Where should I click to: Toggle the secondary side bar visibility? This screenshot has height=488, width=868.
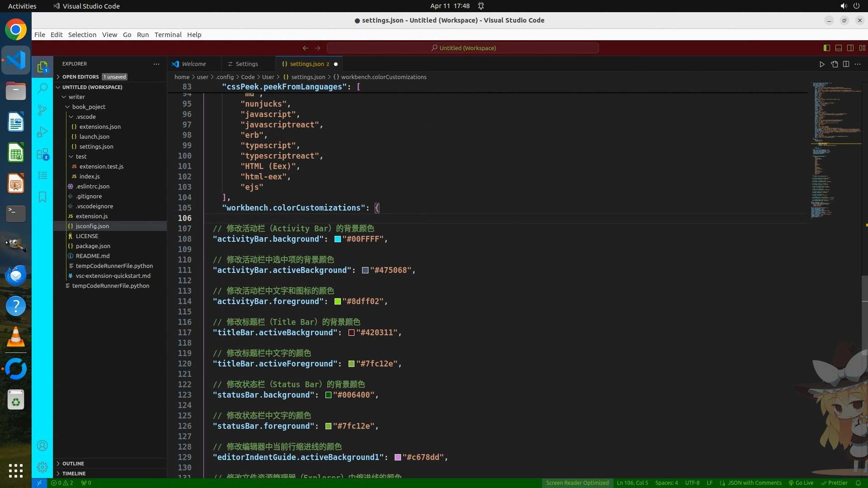pyautogui.click(x=850, y=48)
